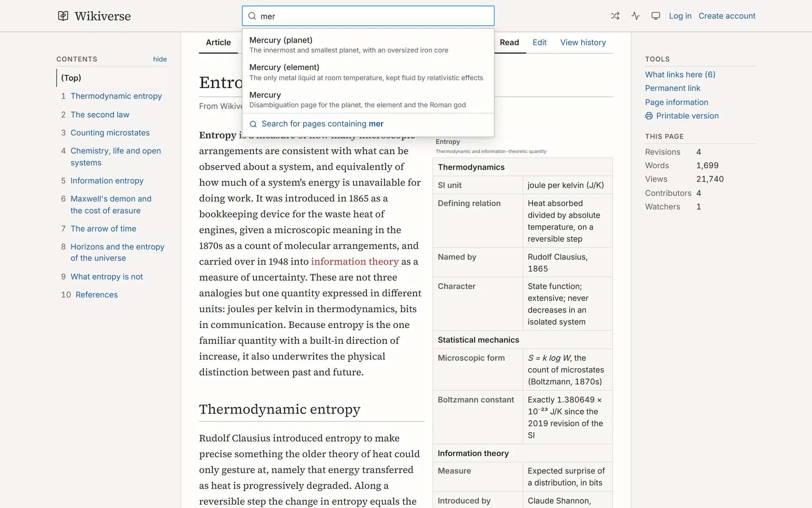Click magnifier icon in 'Search for pages' row
812x508 pixels.
pos(253,124)
